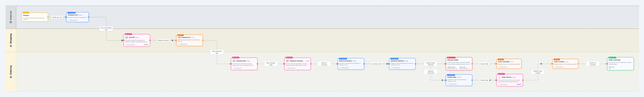The width and height of the screenshot is (644, 97).
Task: Click the AsyncAPI tag on Order Service
Action: (x=519, y=84)
